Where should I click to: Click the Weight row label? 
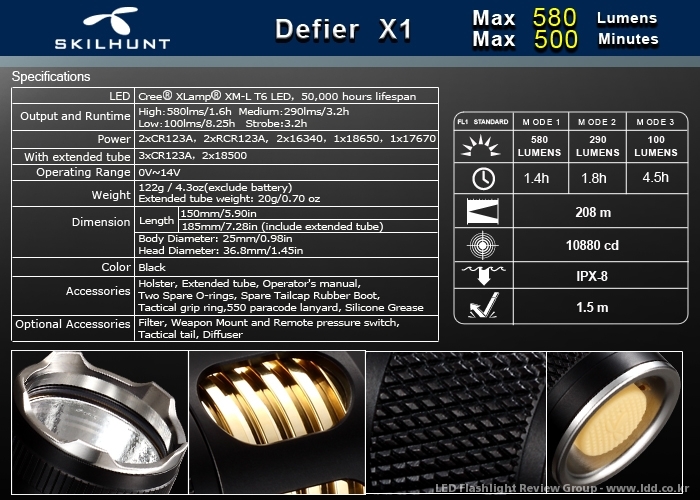[111, 195]
